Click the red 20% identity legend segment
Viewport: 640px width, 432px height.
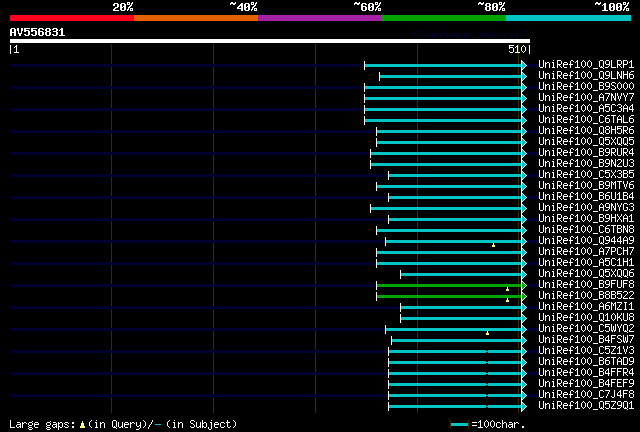pyautogui.click(x=72, y=18)
